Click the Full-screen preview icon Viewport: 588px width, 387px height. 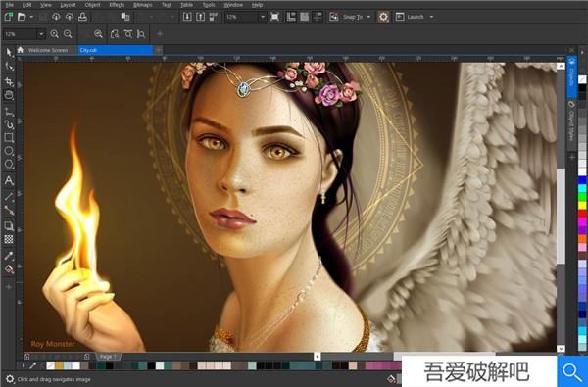pyautogui.click(x=274, y=17)
